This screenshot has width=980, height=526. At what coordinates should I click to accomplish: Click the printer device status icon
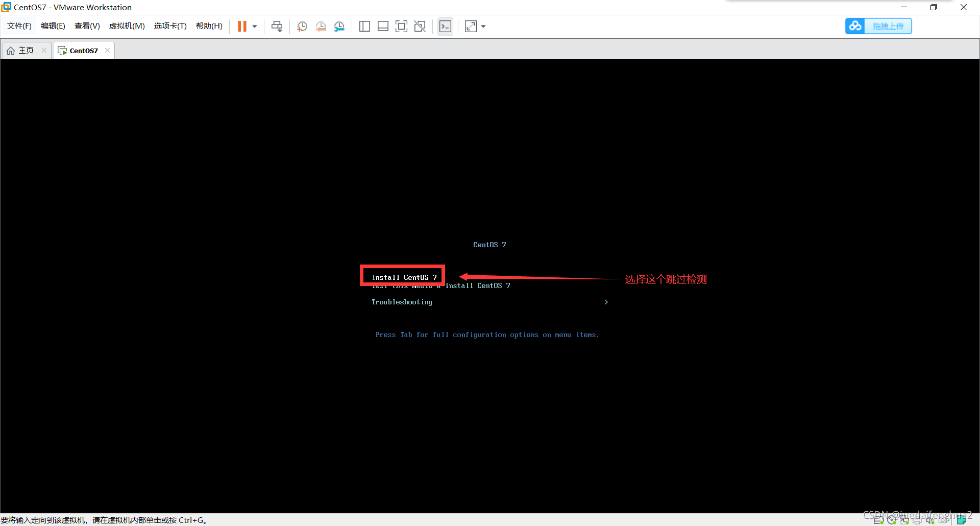coord(917,520)
